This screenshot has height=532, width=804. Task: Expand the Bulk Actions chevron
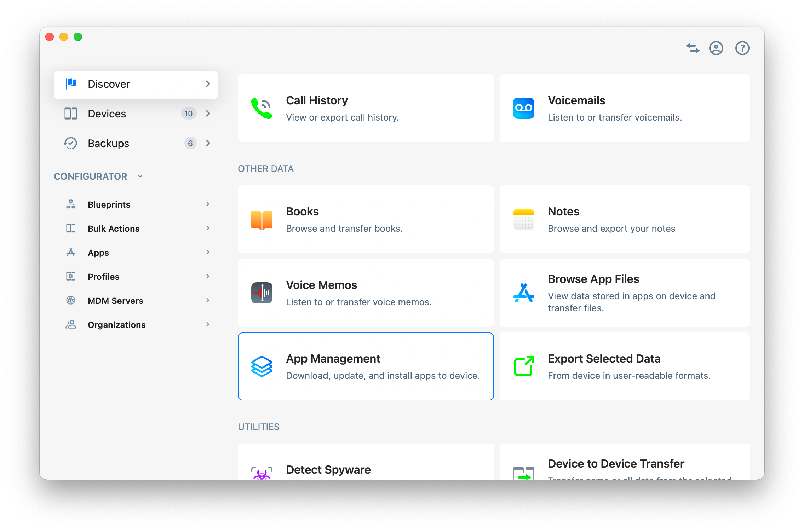tap(208, 228)
